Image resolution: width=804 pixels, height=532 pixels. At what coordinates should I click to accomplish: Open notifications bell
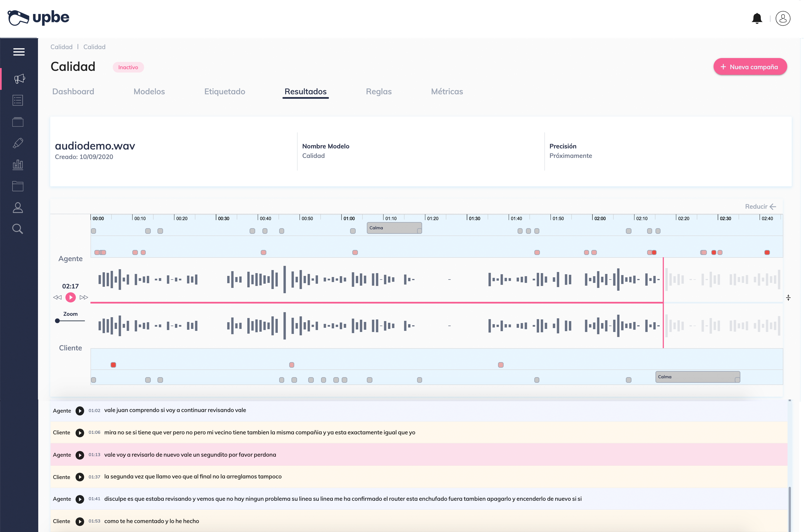(757, 18)
